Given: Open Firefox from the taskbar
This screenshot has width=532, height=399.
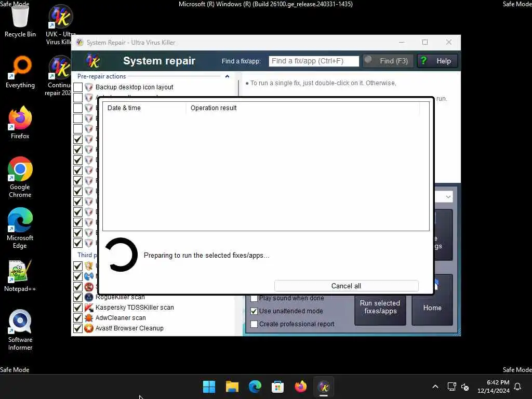Looking at the screenshot, I should [x=301, y=387].
